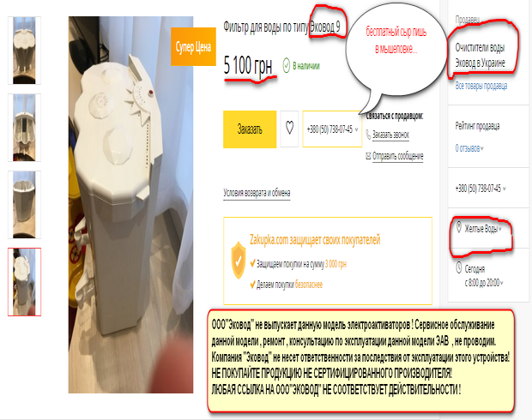Select the second product thumbnail

tap(24, 128)
